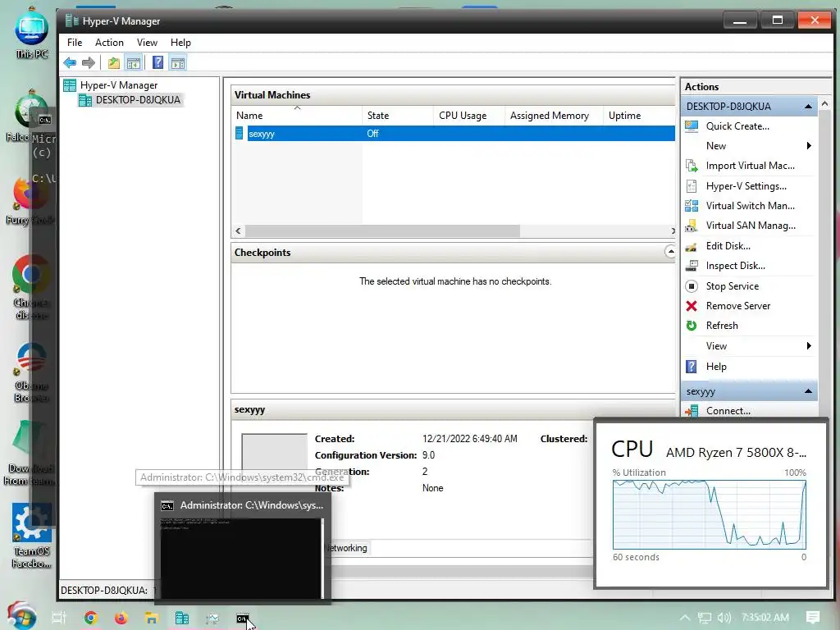The height and width of the screenshot is (630, 840).
Task: Collapse the sexyyy actions section
Action: point(808,391)
